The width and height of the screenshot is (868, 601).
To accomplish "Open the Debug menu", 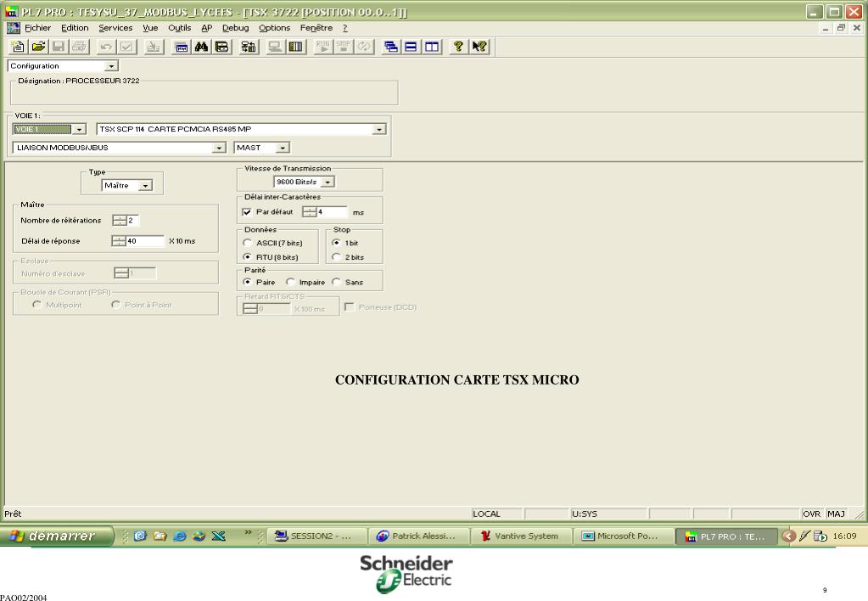I will click(235, 28).
